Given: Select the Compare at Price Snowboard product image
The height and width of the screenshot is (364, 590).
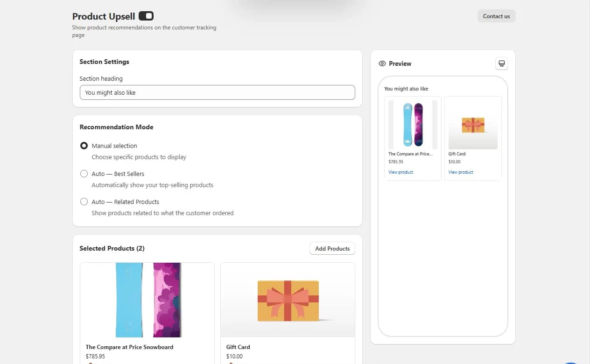Looking at the screenshot, I should tap(147, 300).
